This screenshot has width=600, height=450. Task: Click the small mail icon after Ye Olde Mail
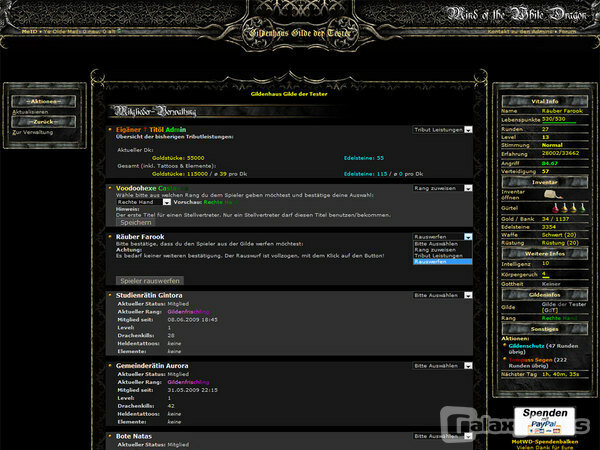point(119,31)
